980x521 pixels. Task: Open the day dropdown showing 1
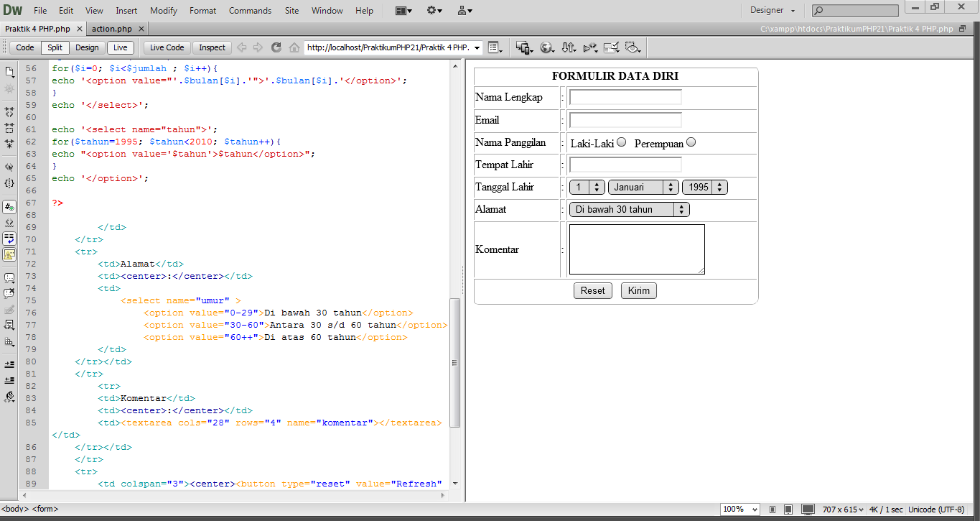587,187
